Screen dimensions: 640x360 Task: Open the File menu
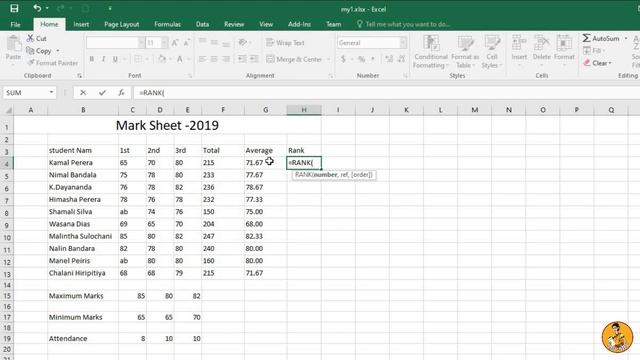[x=16, y=24]
